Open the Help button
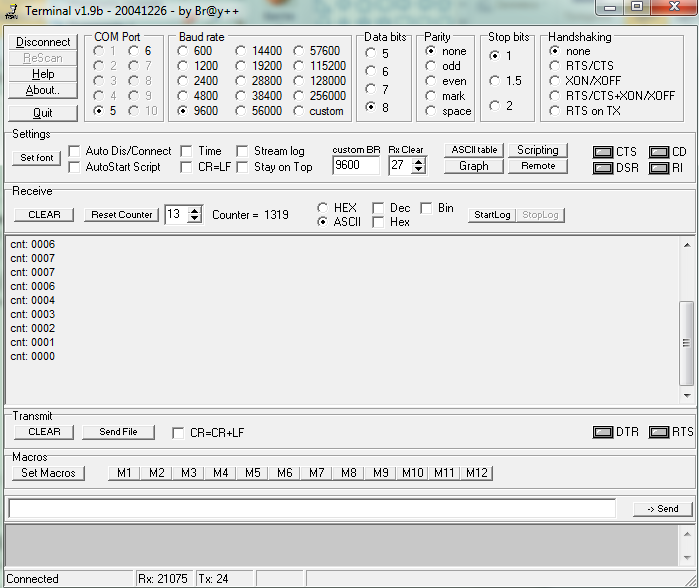The height and width of the screenshot is (588, 699). [43, 74]
